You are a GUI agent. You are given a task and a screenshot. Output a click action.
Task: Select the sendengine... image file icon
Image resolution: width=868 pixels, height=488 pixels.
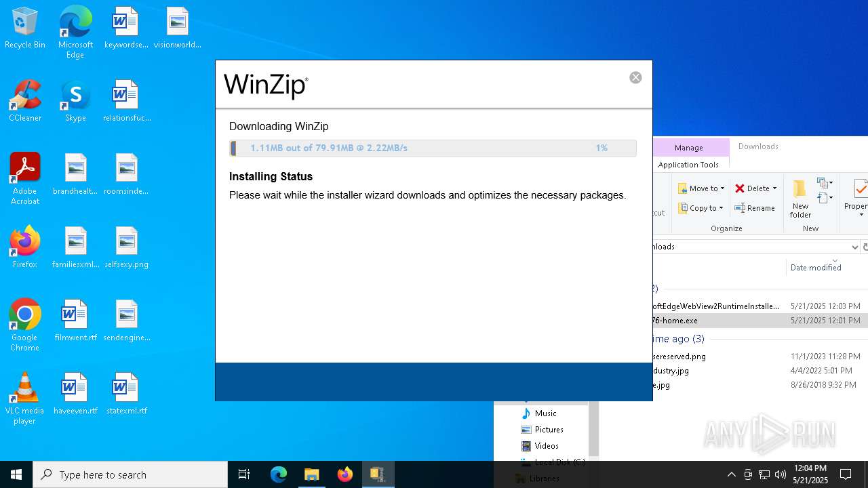pos(126,321)
